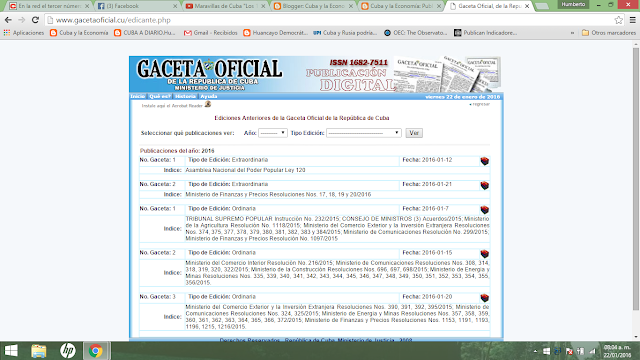Viewport: 640px width, 360px height.
Task: Click the Ver button
Action: click(414, 133)
